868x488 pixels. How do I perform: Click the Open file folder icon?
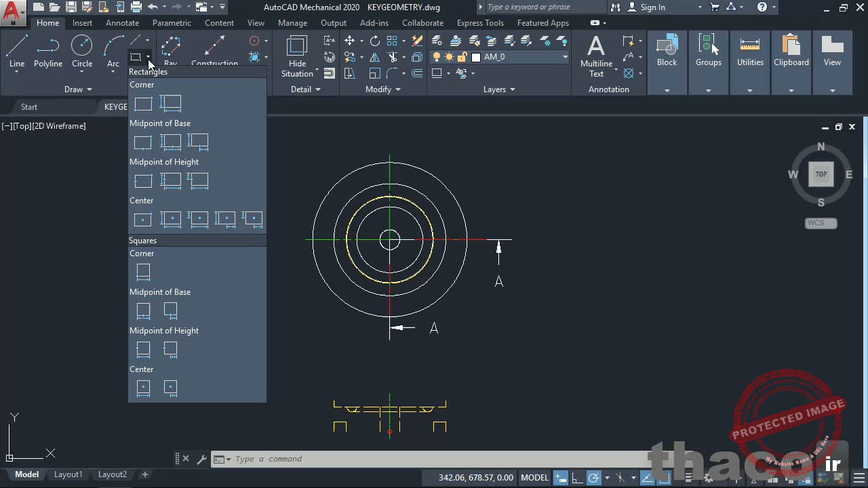point(54,7)
